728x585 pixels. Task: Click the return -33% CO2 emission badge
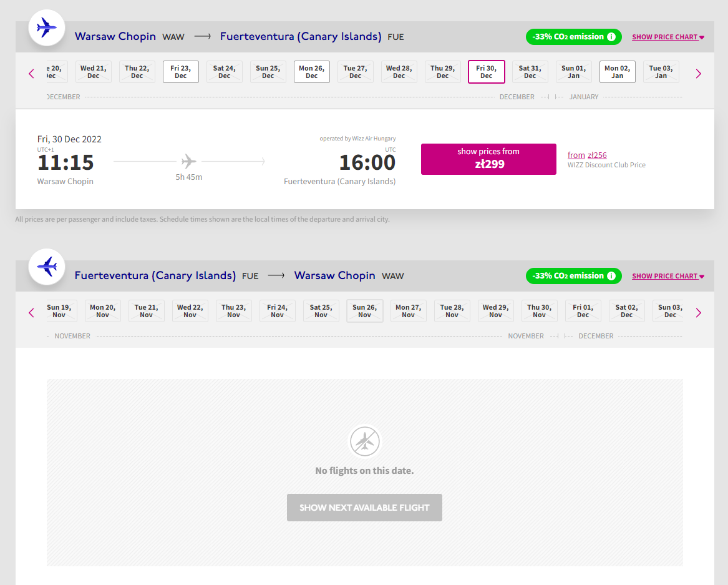[x=573, y=276]
